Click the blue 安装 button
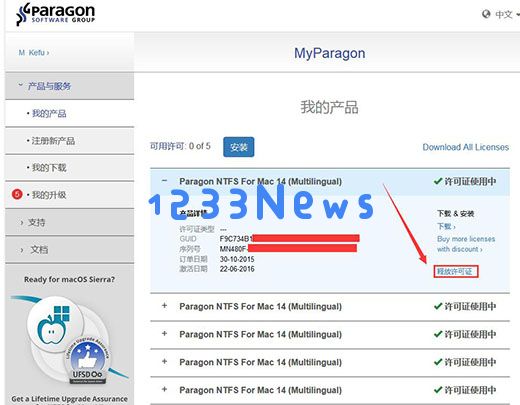Image resolution: width=520 pixels, height=405 pixels. pos(239,147)
